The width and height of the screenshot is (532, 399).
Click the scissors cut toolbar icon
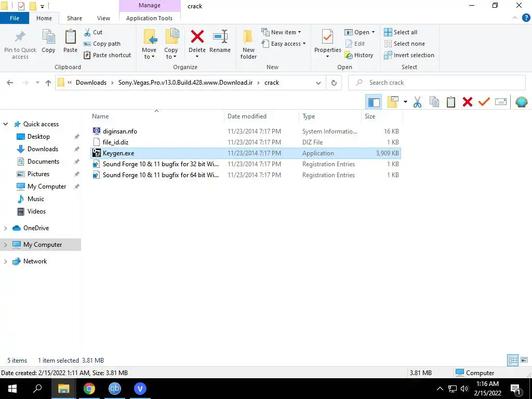[417, 102]
